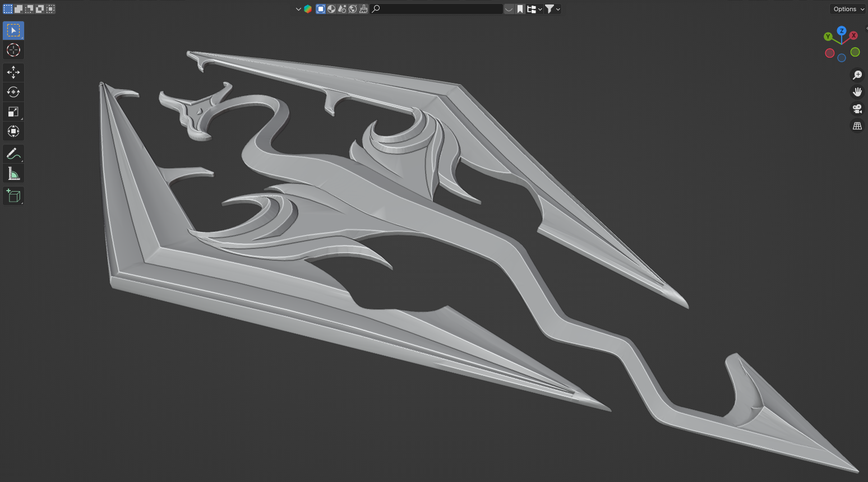This screenshot has height=482, width=868.
Task: Select the Scale tool
Action: tap(13, 112)
